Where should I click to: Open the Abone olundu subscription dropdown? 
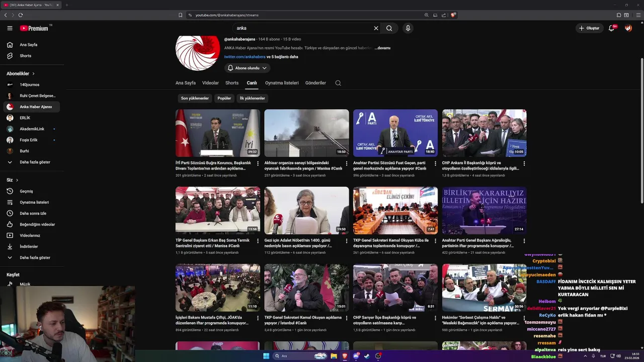248,68
